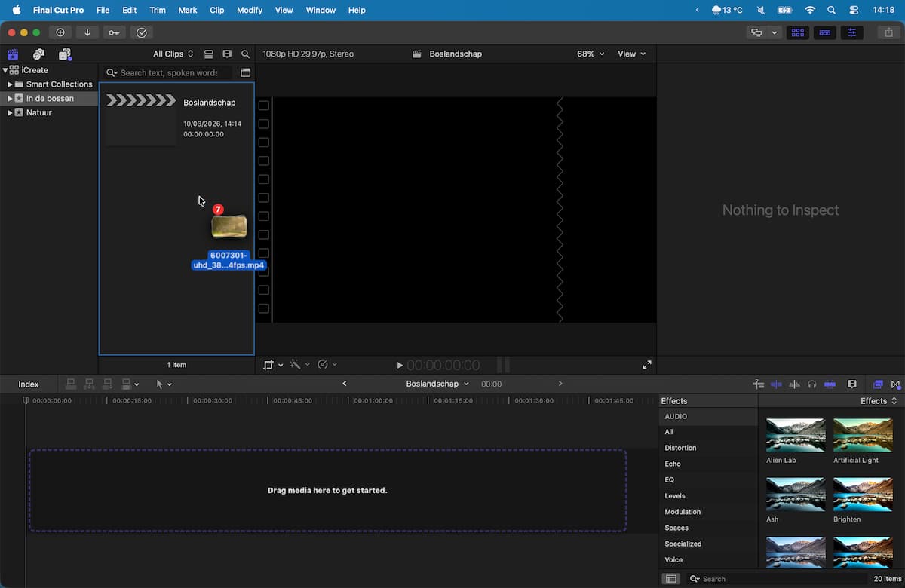Open clip appearance filmstrip options

click(x=227, y=54)
